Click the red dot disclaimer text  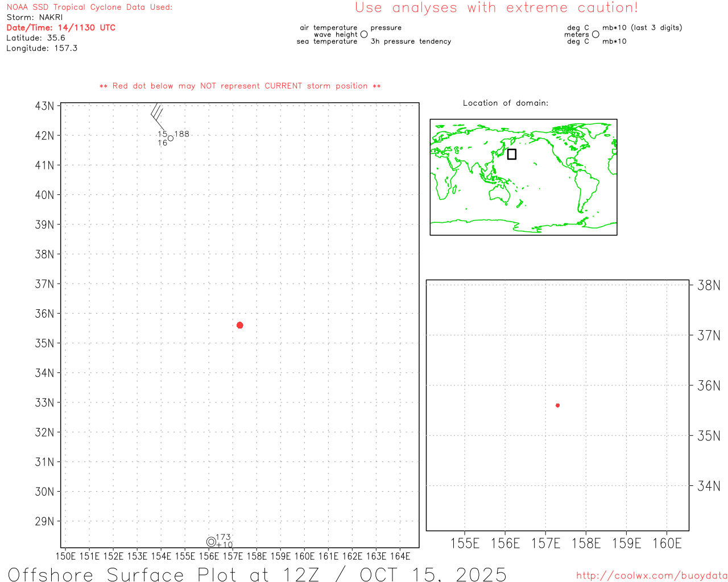click(240, 86)
